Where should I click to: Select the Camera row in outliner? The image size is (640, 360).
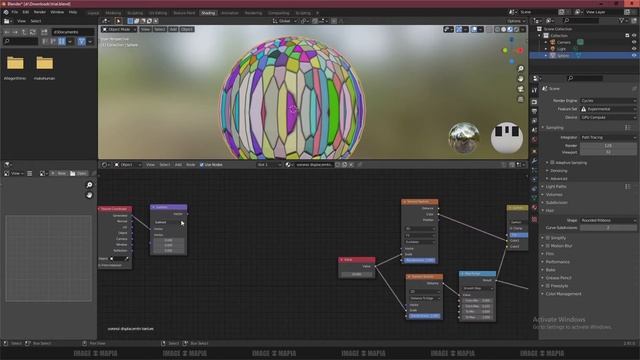pyautogui.click(x=563, y=42)
